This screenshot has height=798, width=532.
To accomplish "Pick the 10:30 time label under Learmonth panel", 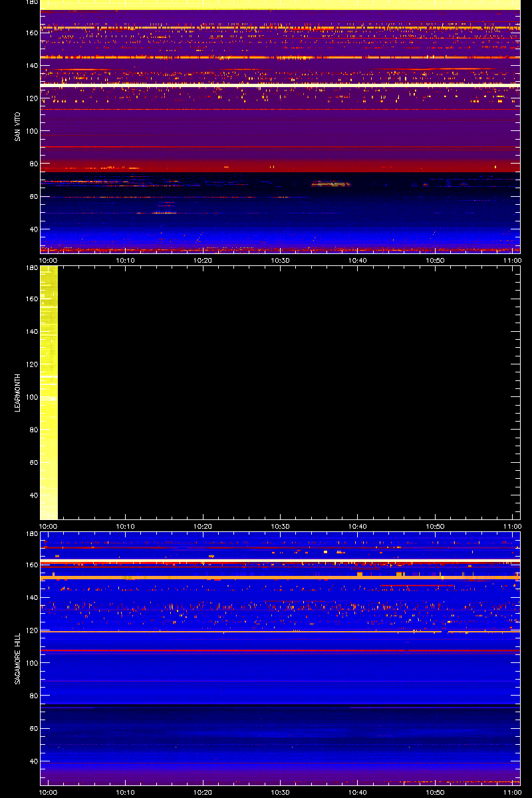I will tap(281, 527).
